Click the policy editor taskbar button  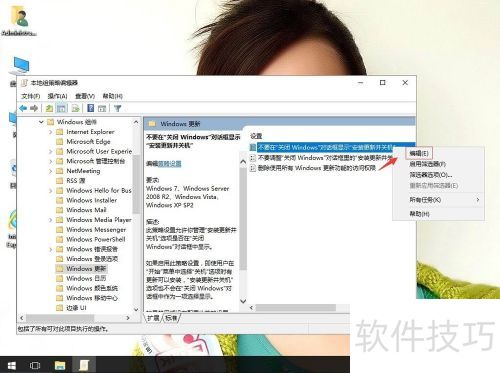[83, 365]
